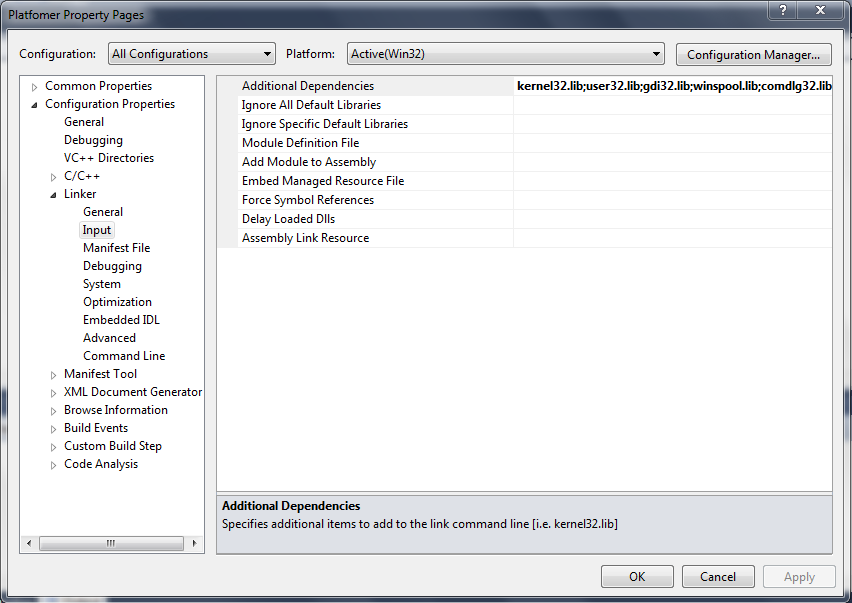Open the Platform dropdown

pos(505,54)
